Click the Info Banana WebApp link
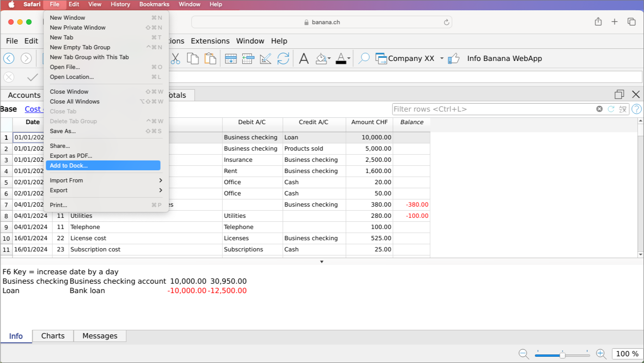644x363 pixels. click(x=504, y=59)
